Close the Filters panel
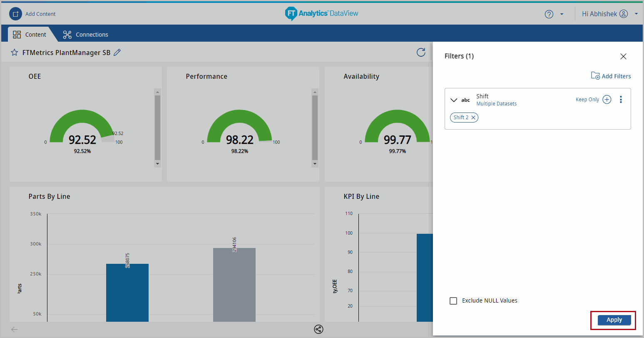This screenshot has width=644, height=338. coord(623,56)
